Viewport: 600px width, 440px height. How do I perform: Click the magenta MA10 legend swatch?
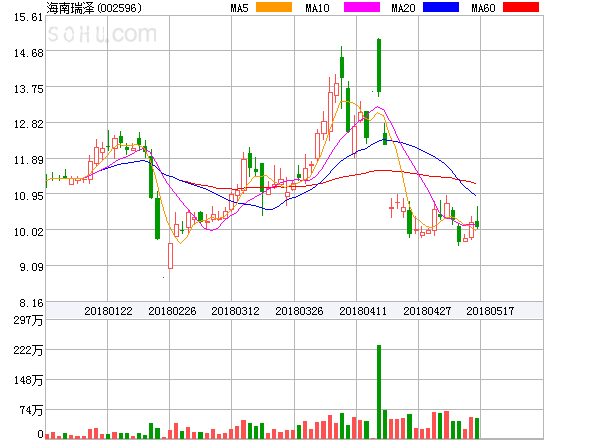click(x=362, y=7)
